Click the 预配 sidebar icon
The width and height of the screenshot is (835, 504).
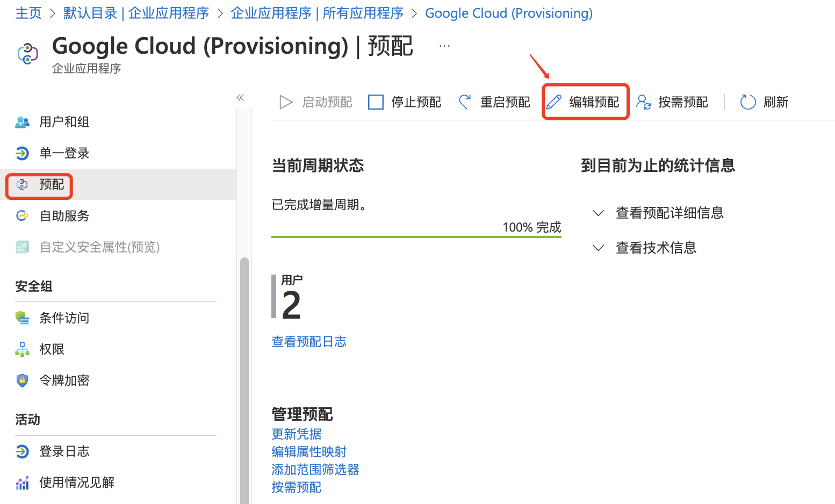click(x=22, y=185)
